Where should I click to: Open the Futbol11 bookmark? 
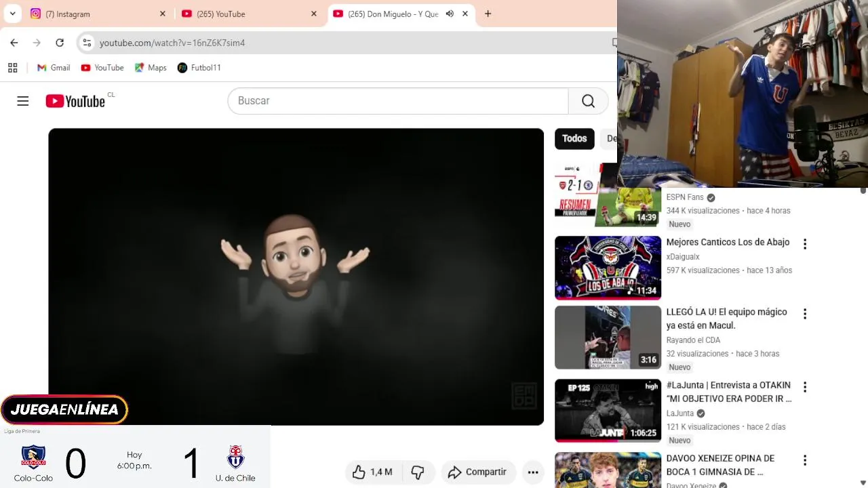[x=199, y=68]
